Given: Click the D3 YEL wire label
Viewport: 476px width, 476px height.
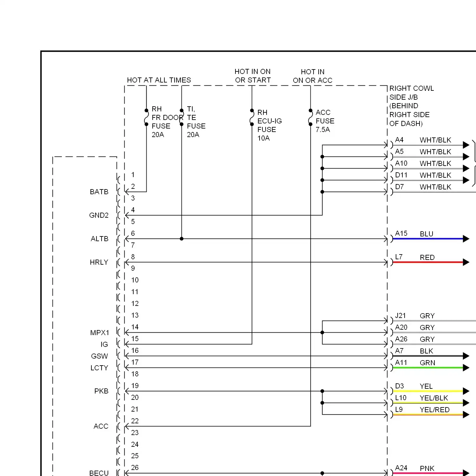Looking at the screenshot, I should pos(414,386).
